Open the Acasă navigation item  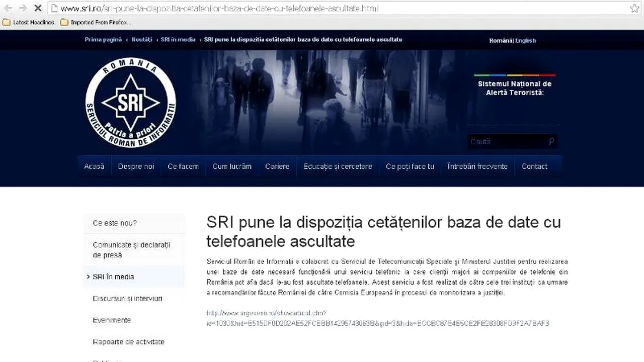(94, 166)
